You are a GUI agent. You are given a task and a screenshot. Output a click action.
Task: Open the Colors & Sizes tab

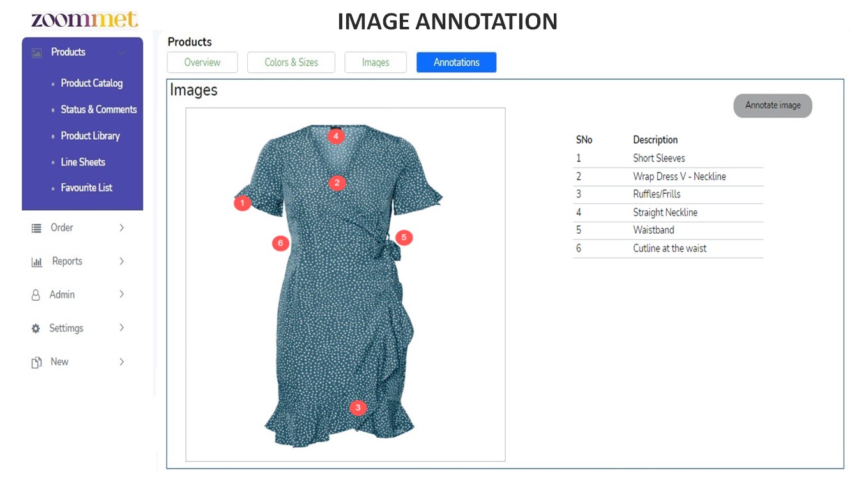[x=291, y=63]
